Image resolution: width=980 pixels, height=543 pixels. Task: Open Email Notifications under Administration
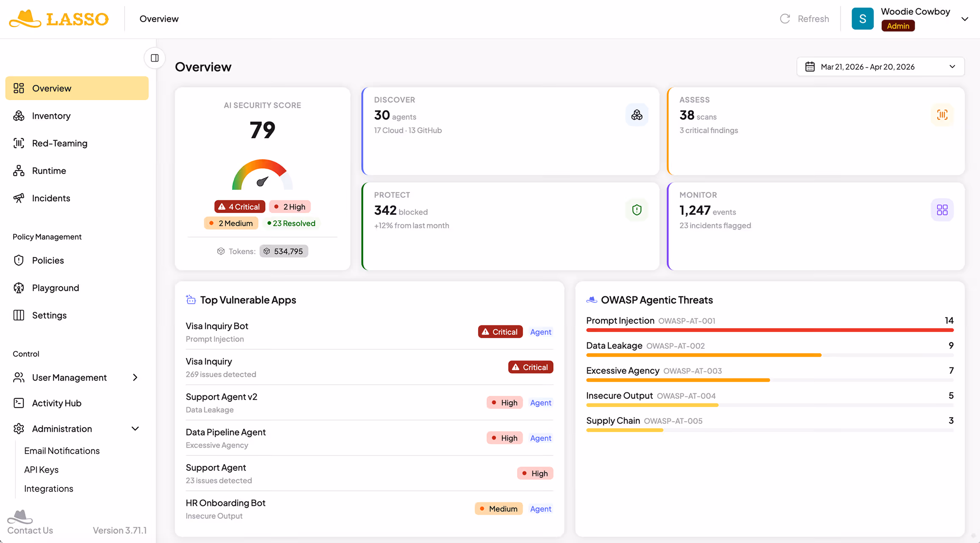point(62,451)
